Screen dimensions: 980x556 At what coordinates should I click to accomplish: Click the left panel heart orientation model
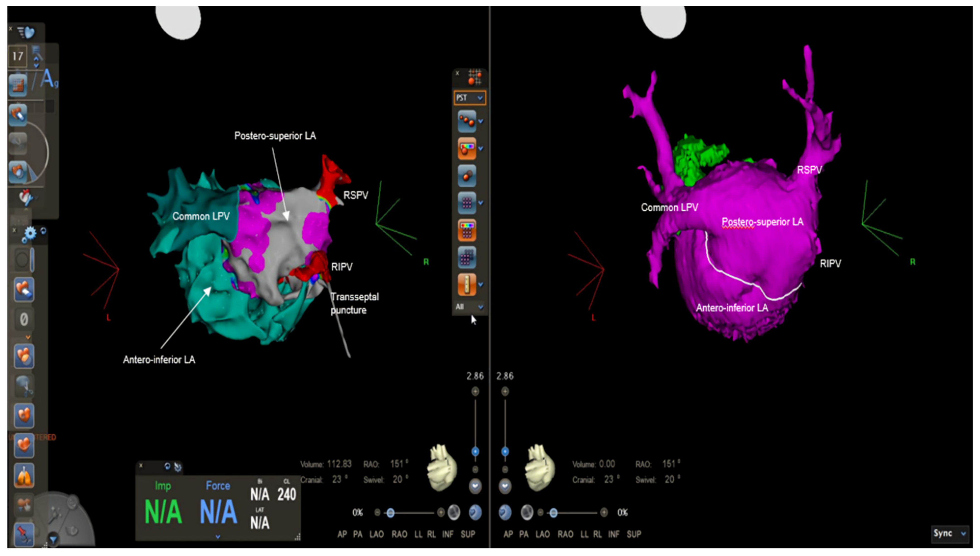point(442,468)
